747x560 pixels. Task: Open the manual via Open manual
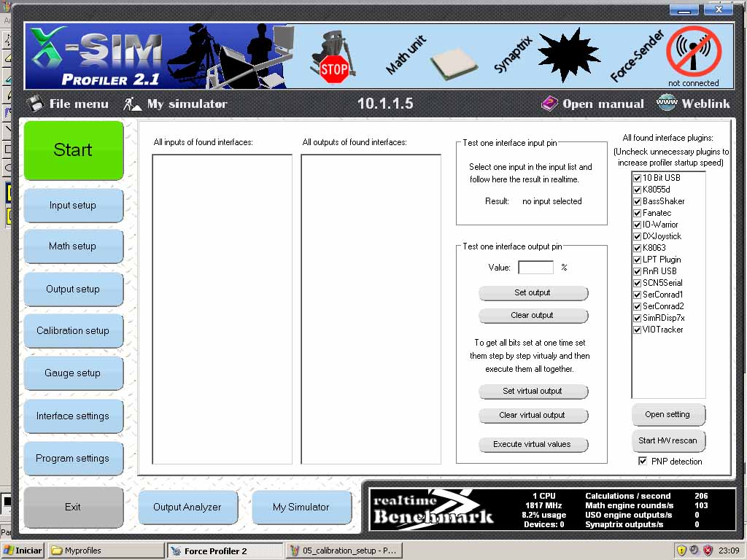click(x=592, y=104)
